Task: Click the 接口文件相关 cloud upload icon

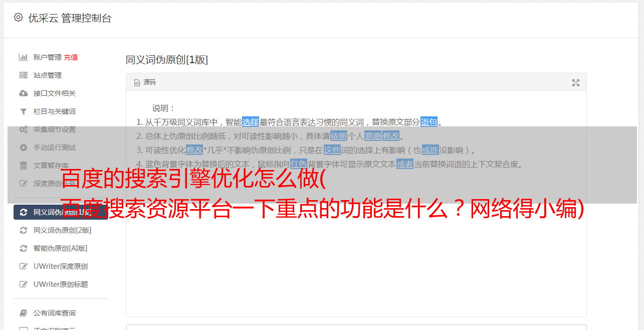Action: click(24, 93)
